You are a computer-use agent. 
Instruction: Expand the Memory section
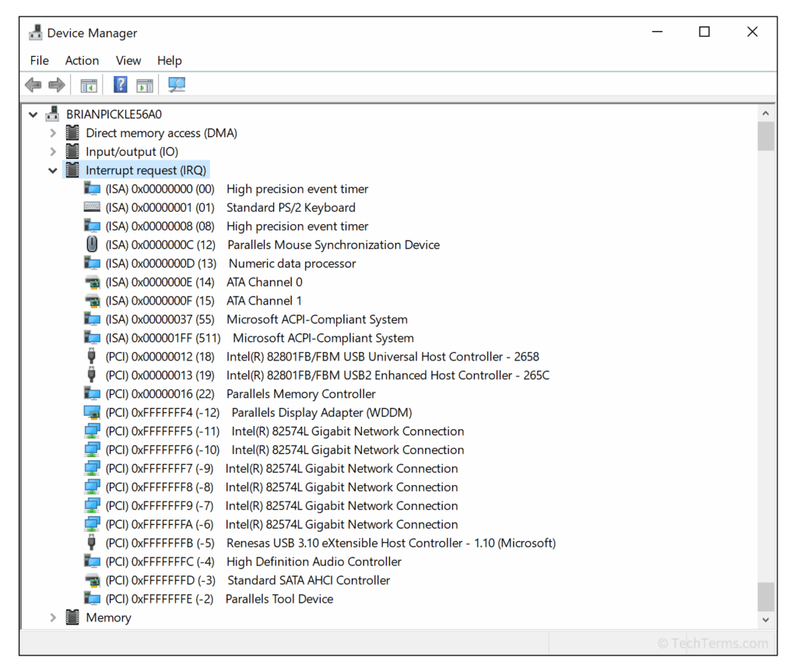tap(52, 617)
